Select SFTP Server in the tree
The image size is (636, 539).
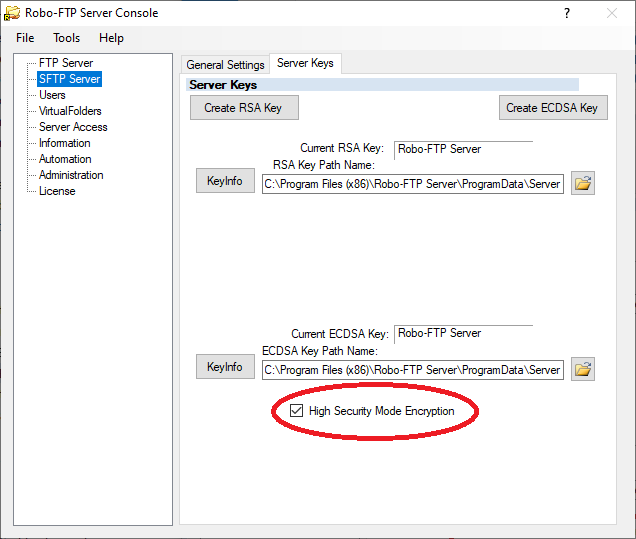(x=69, y=79)
